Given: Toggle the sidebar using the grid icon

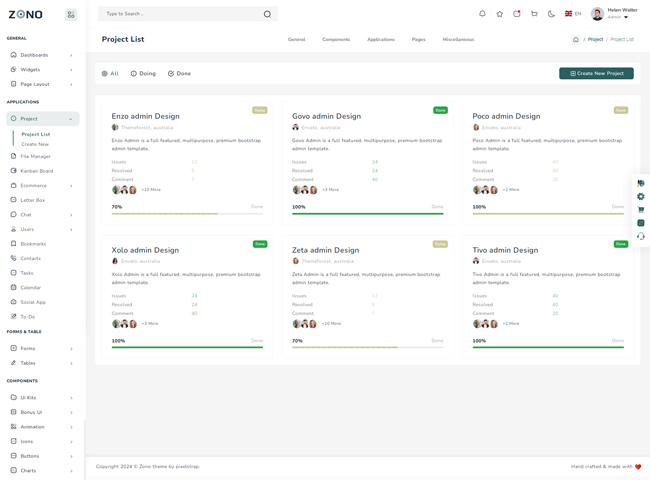Looking at the screenshot, I should (x=71, y=15).
